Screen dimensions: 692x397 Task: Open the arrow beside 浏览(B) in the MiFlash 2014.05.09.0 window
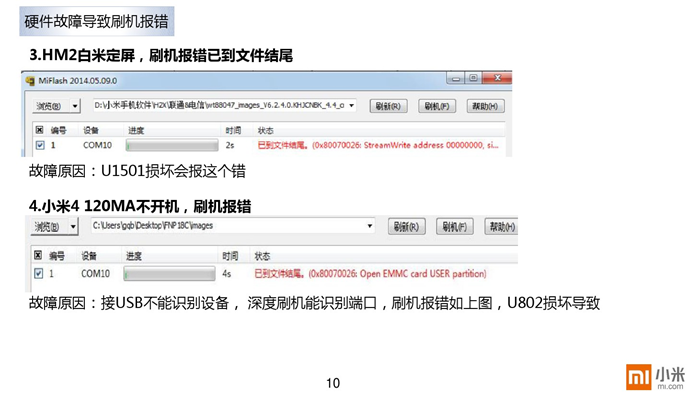[x=75, y=106]
